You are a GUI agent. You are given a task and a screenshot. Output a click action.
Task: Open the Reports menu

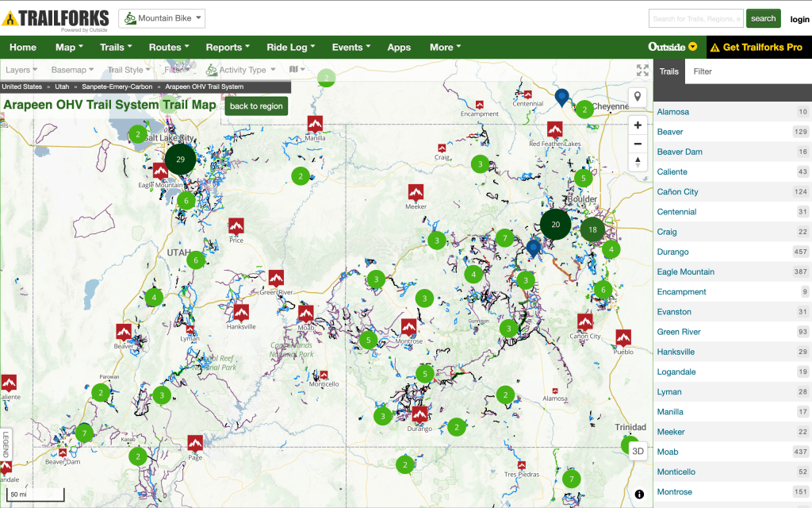click(227, 47)
